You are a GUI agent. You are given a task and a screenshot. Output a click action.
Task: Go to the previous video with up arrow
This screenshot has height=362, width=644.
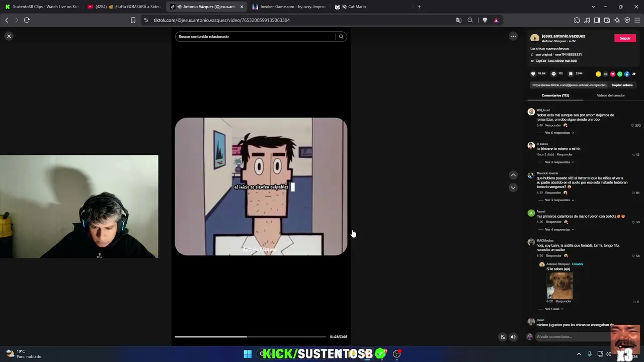pyautogui.click(x=513, y=175)
